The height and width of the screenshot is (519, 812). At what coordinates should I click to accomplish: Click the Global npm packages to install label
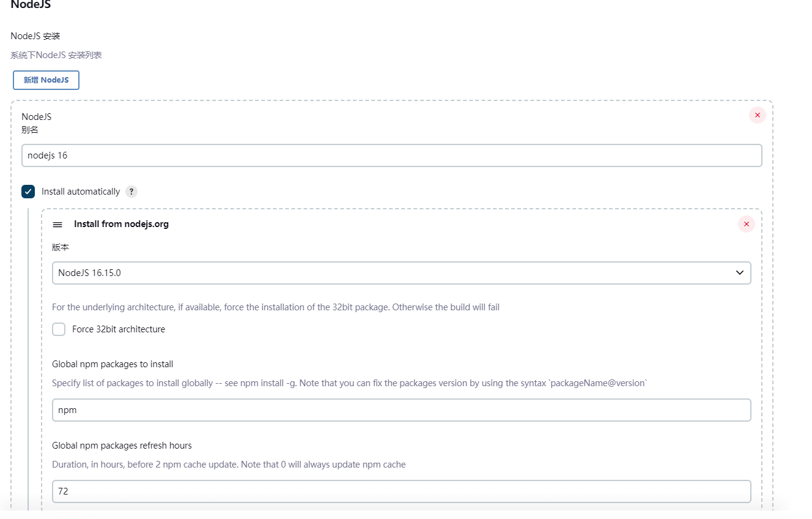[x=113, y=364]
